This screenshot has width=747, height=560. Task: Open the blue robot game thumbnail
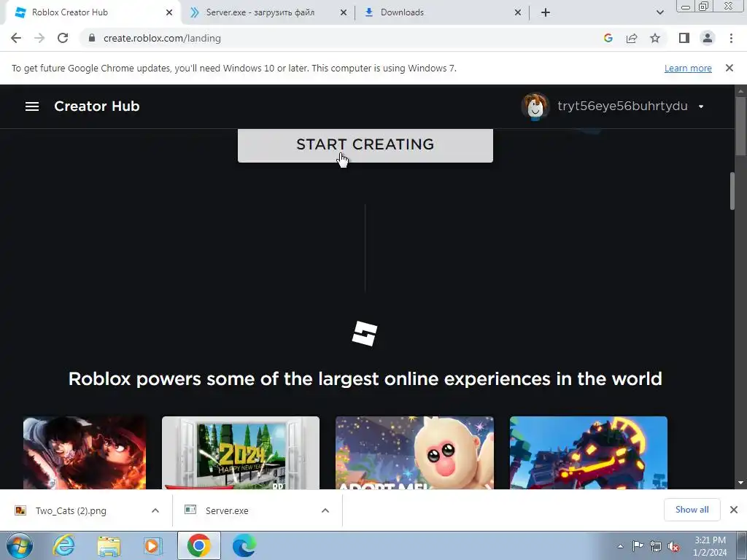click(x=589, y=453)
